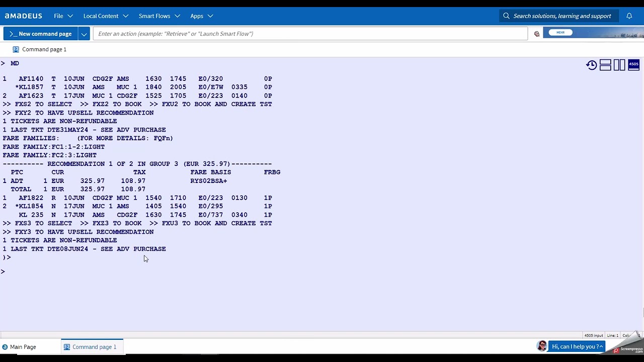Image resolution: width=644 pixels, height=362 pixels.
Task: Click AF1623 flight row
Action: (x=137, y=96)
